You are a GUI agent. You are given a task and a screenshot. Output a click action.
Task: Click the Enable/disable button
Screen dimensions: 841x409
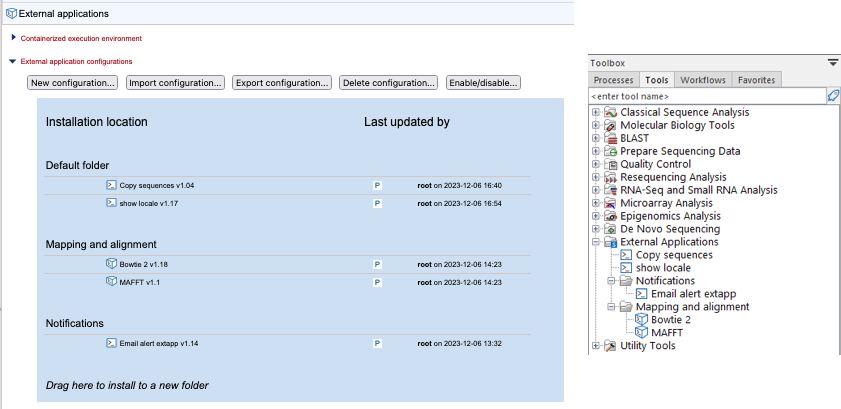483,83
